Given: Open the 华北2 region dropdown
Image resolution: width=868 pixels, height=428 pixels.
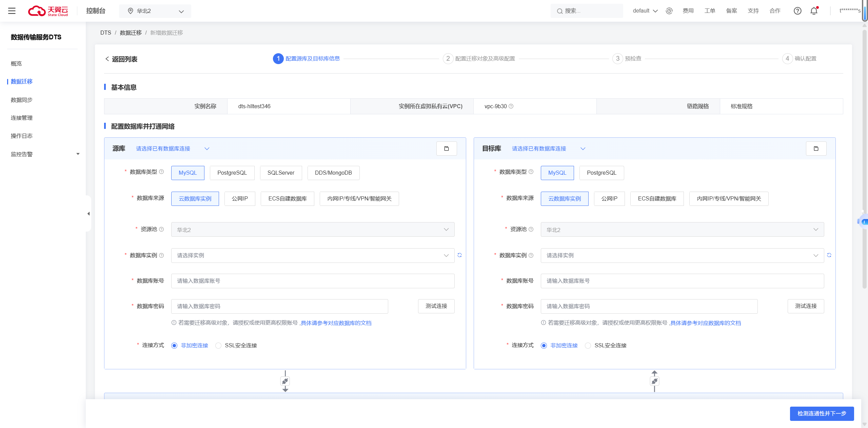Looking at the screenshot, I should [x=155, y=11].
